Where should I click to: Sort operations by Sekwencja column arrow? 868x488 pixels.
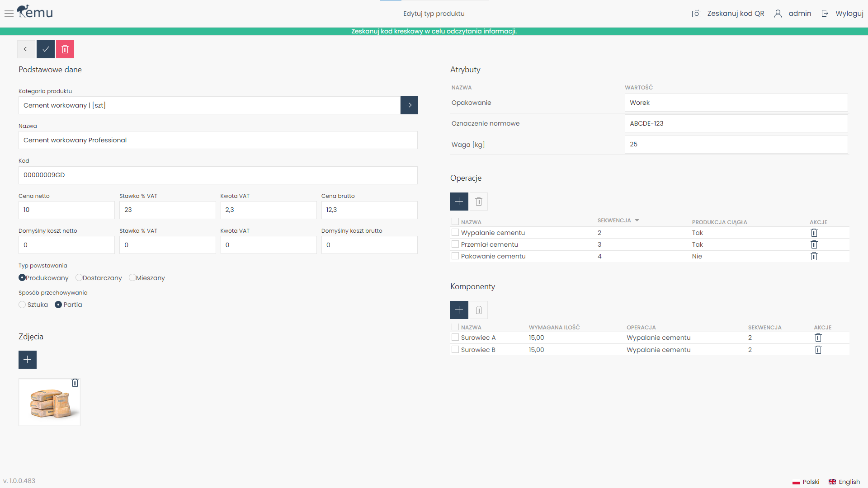coord(637,221)
